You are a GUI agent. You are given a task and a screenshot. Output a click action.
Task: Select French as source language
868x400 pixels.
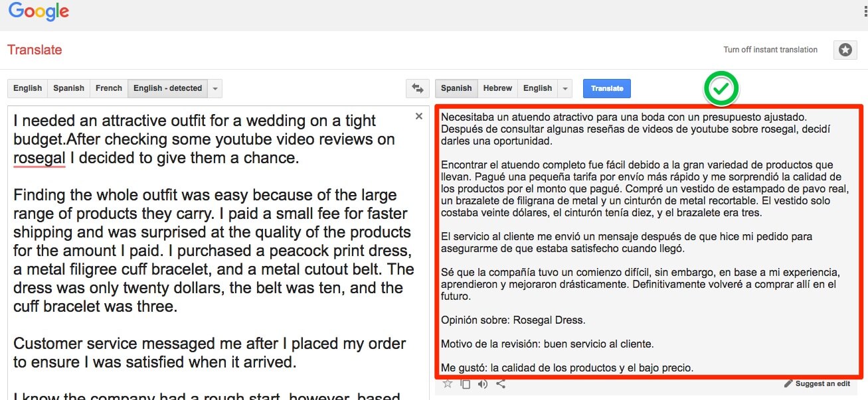coord(109,88)
